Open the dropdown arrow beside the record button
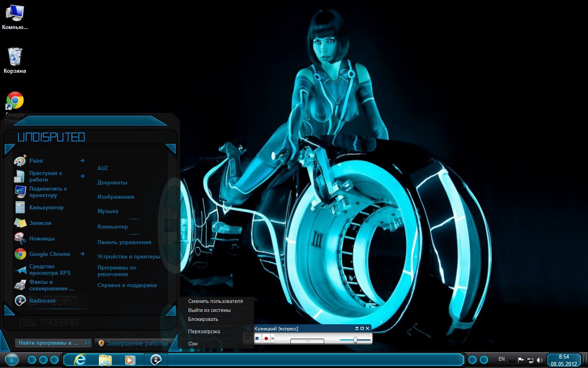 (x=273, y=339)
